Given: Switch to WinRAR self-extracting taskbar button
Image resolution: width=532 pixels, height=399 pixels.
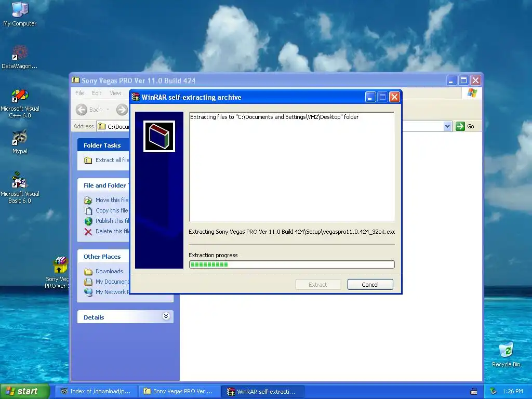Looking at the screenshot, I should click(262, 392).
